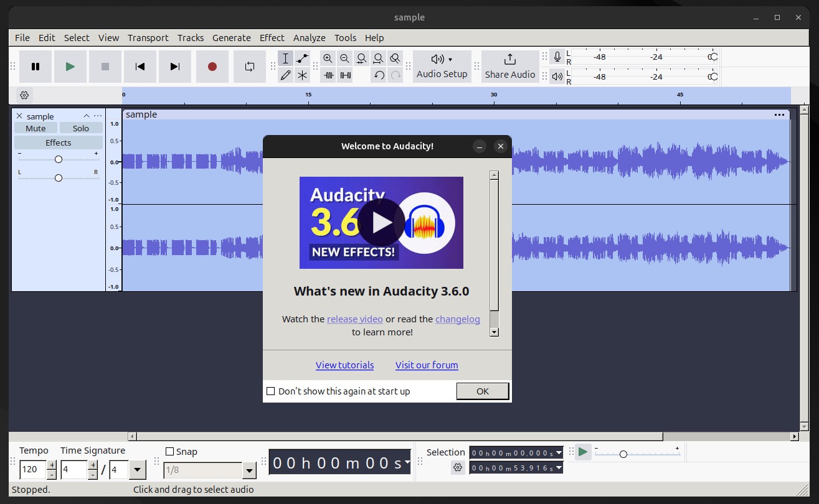
Task: Open the Effect menu
Action: coord(272,38)
